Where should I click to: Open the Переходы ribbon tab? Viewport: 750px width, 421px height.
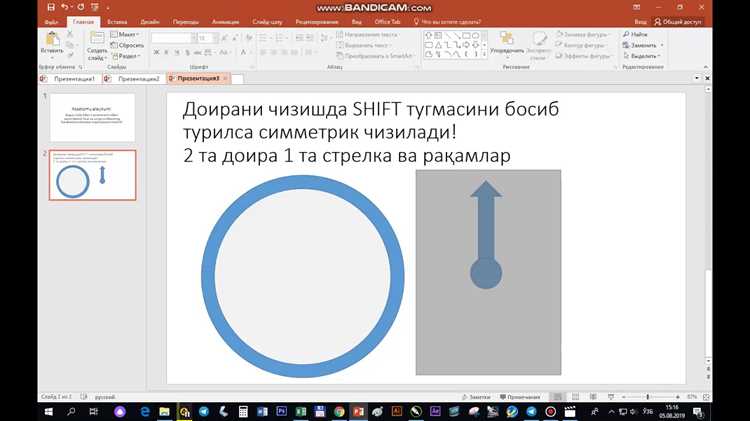point(186,22)
